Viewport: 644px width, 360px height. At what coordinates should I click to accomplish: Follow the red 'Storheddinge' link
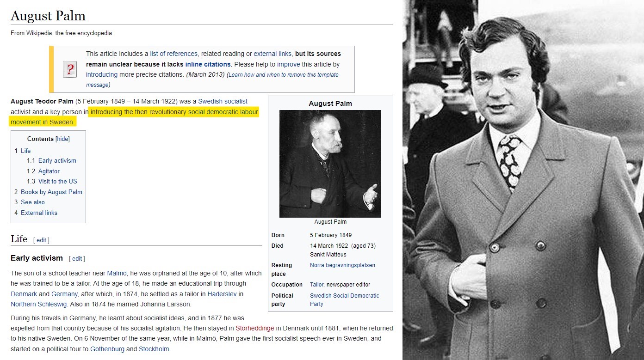point(255,328)
